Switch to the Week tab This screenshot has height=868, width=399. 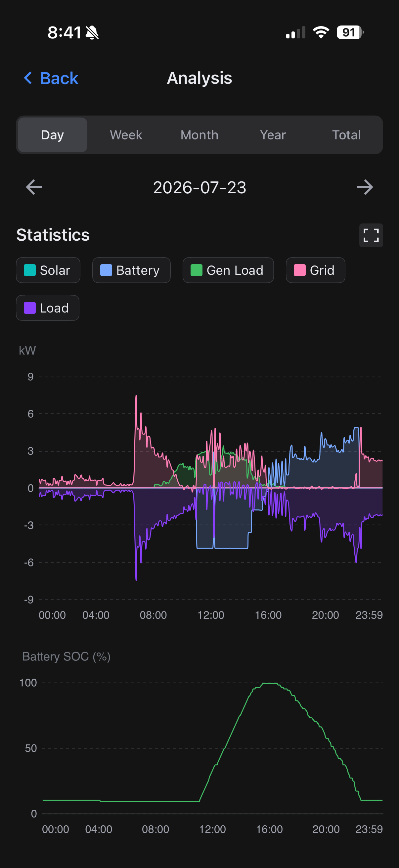(x=126, y=135)
